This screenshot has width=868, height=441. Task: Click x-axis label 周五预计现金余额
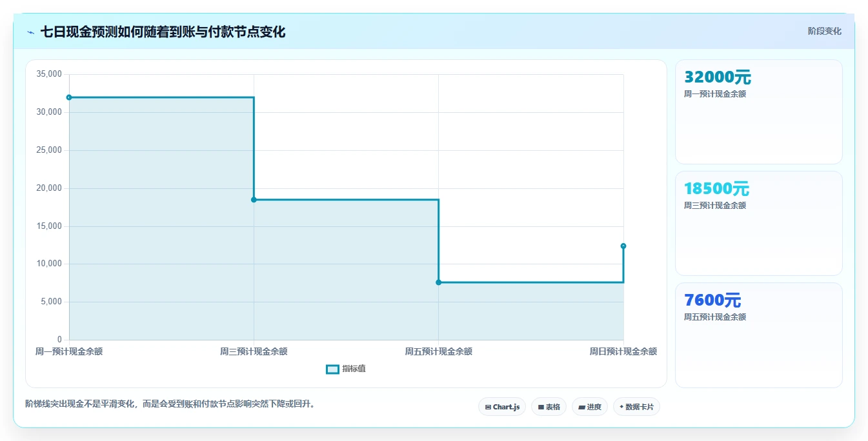tap(439, 351)
